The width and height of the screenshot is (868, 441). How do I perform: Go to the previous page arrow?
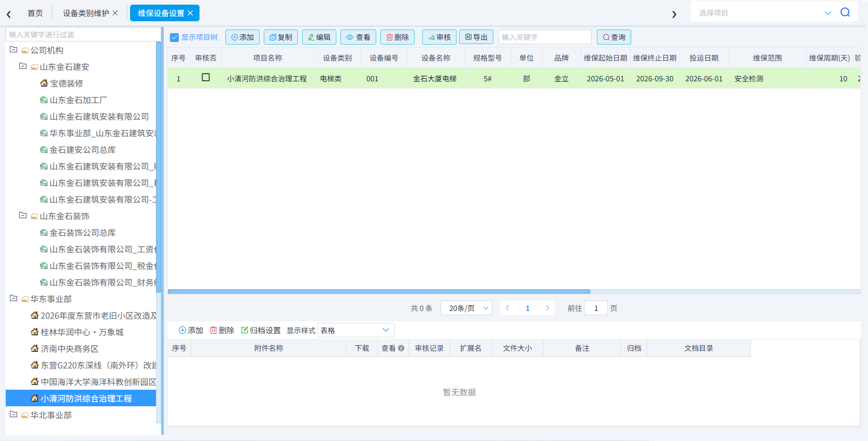pos(507,308)
